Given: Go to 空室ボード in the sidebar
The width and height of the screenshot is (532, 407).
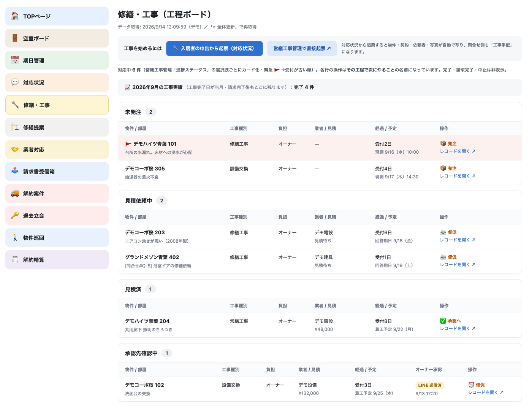Looking at the screenshot, I should [x=57, y=38].
